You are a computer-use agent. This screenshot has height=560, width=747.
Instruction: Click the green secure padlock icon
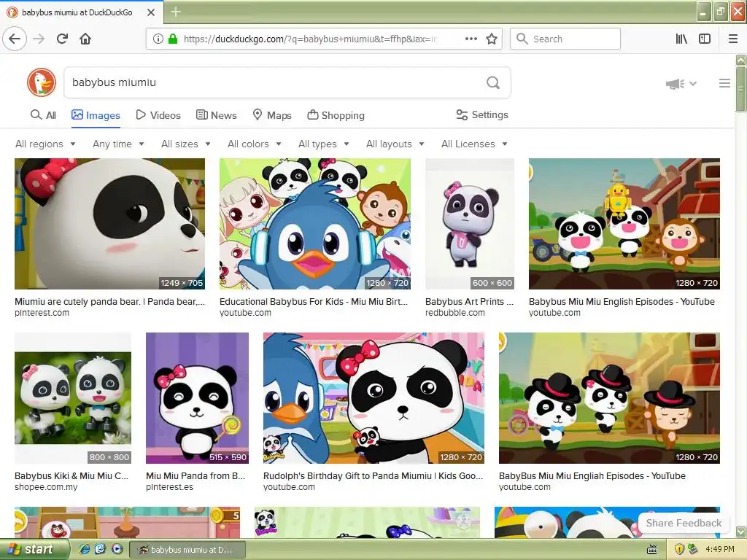(x=172, y=39)
